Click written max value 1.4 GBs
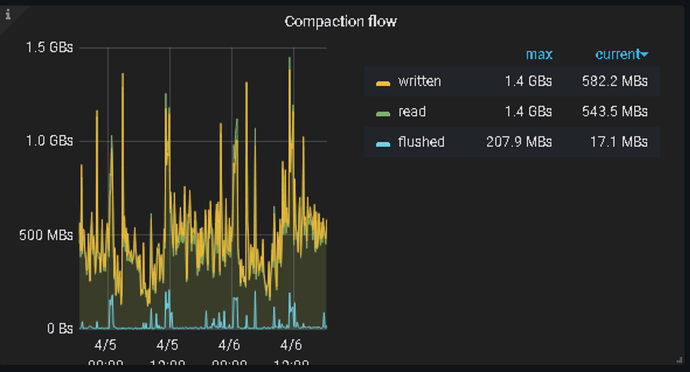The height and width of the screenshot is (372, 690). 528,81
